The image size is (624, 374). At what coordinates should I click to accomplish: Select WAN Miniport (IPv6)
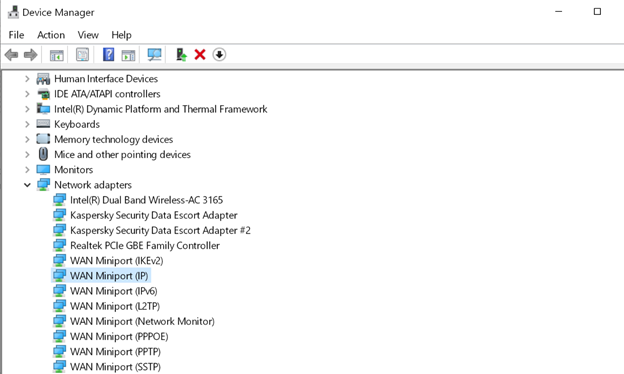click(113, 291)
